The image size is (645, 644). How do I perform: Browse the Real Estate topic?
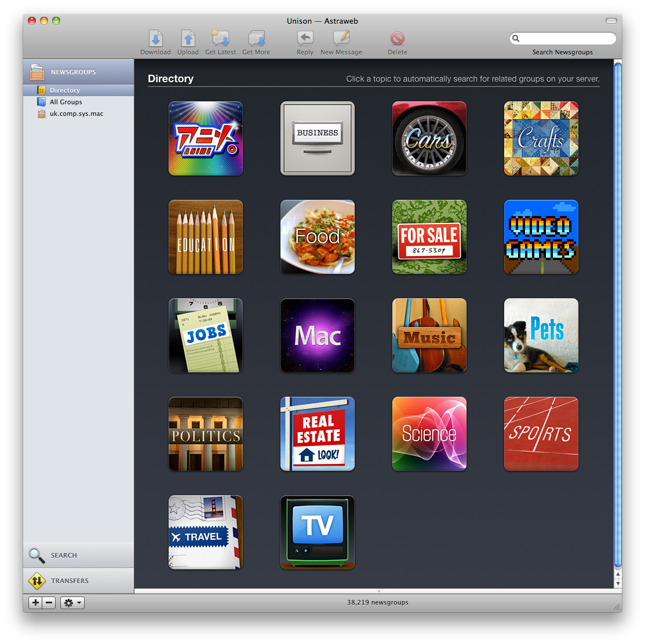point(318,434)
